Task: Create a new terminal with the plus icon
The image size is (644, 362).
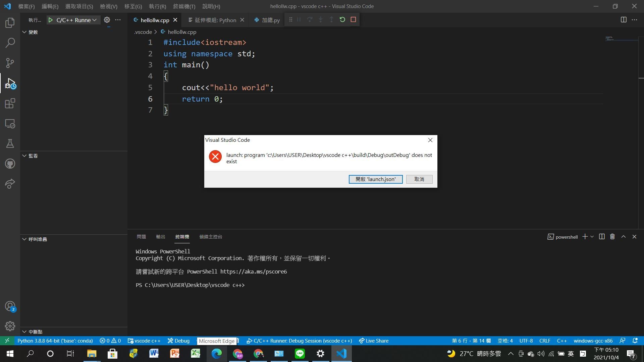Action: 584,237
